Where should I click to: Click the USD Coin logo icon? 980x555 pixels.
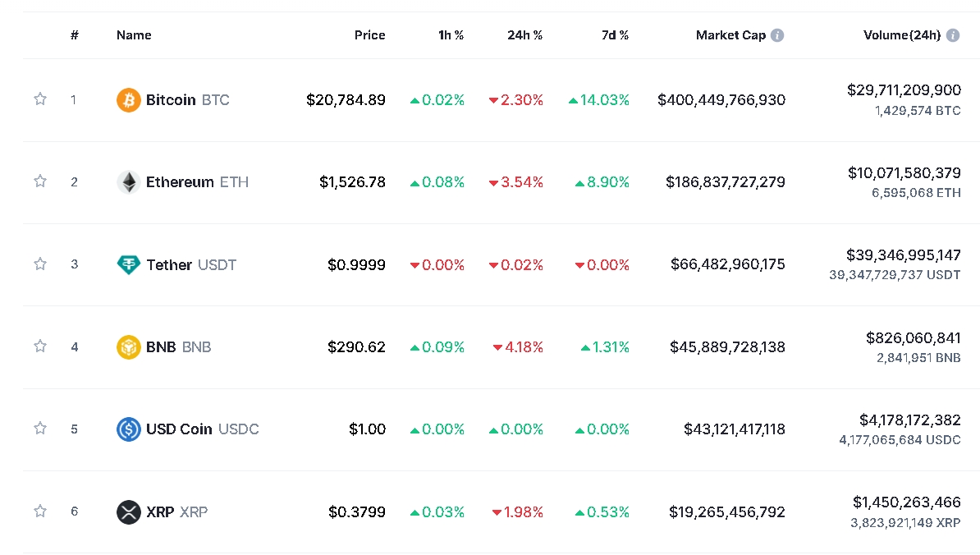click(x=129, y=429)
